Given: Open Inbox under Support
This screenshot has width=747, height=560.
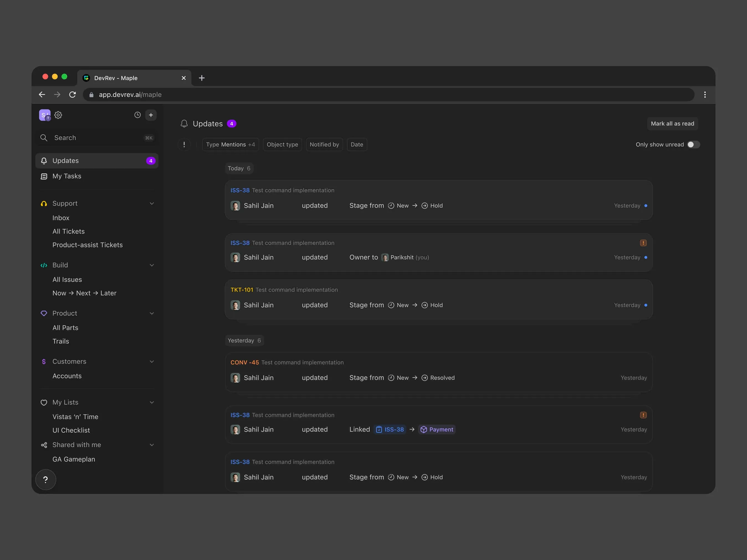Looking at the screenshot, I should coord(61,218).
